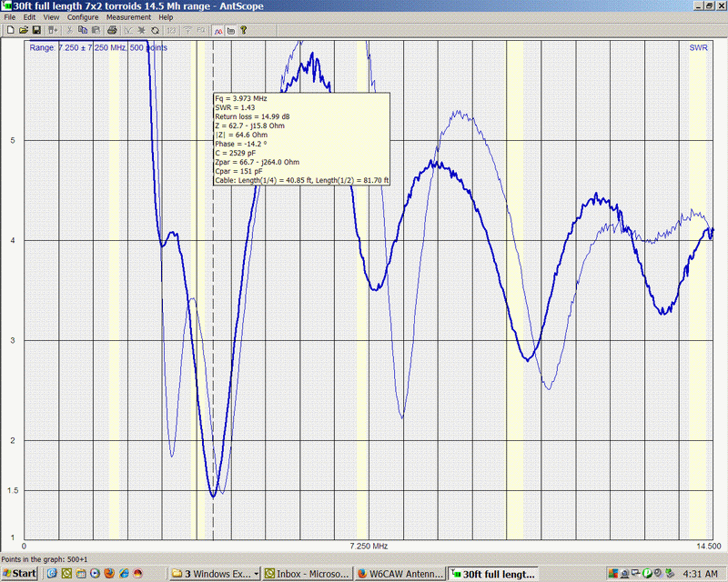Click the circular refresh arrows toolbar icon
This screenshot has height=582, width=728.
click(x=155, y=30)
